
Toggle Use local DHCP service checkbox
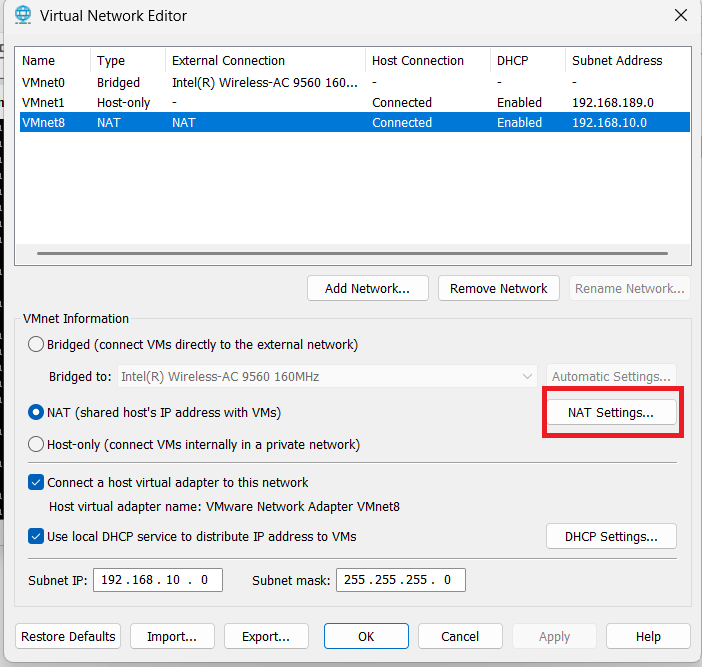[x=36, y=536]
